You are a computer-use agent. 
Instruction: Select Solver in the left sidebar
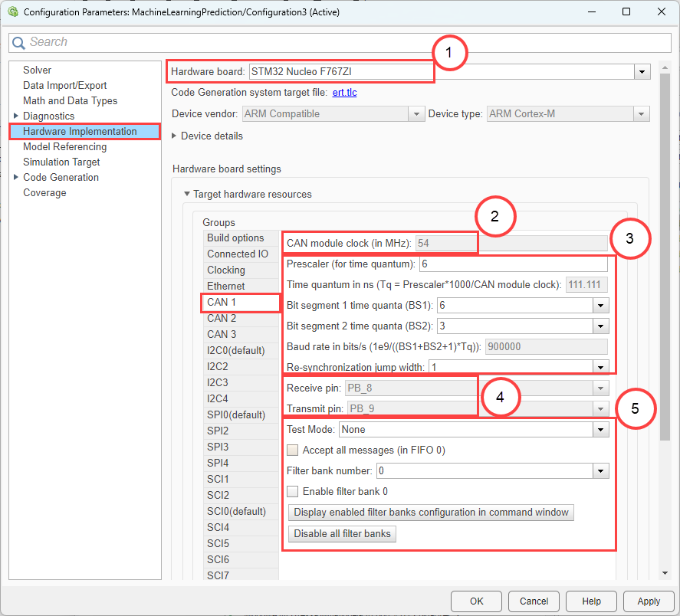coord(37,69)
